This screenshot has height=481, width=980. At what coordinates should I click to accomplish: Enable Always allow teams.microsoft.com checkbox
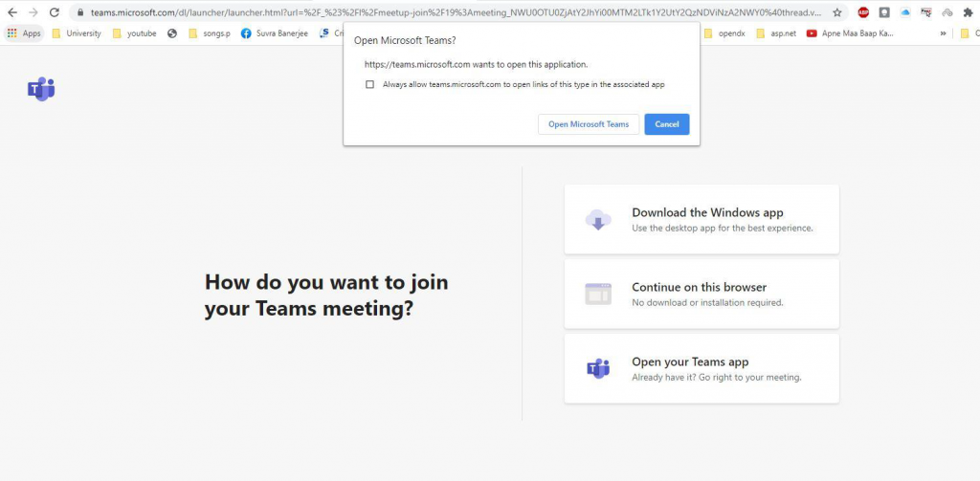click(370, 84)
